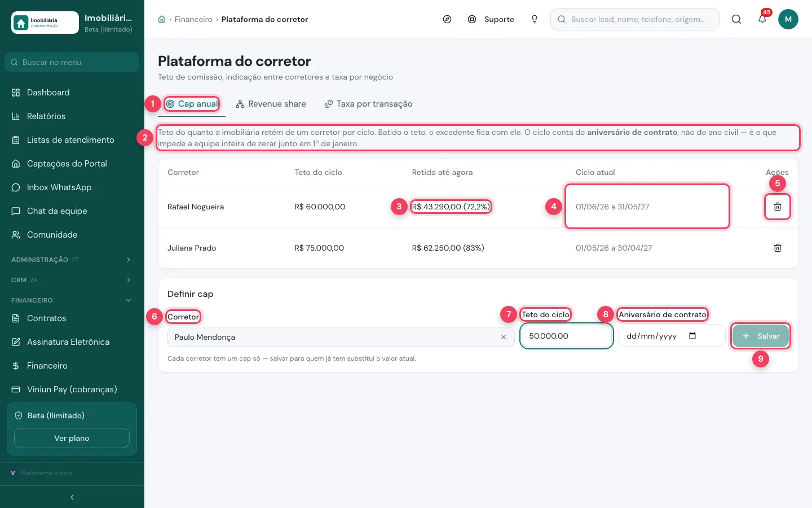Switch to the Revenue share tab

[x=271, y=104]
